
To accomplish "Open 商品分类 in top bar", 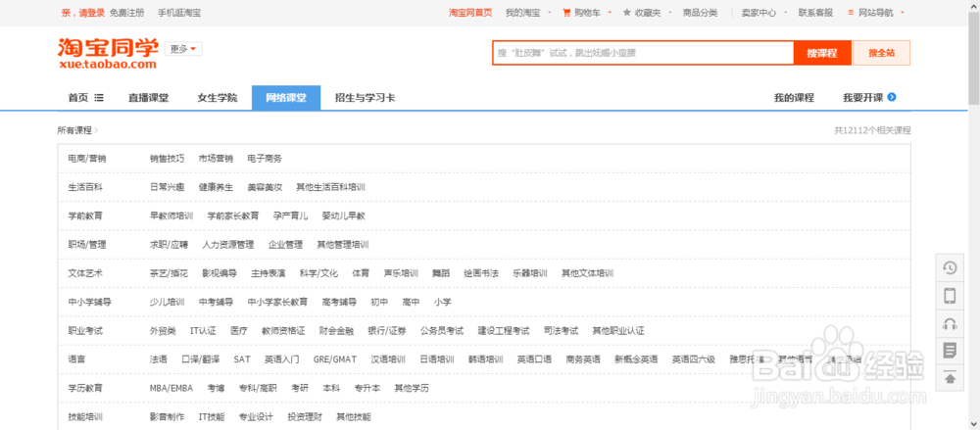I will (x=700, y=13).
